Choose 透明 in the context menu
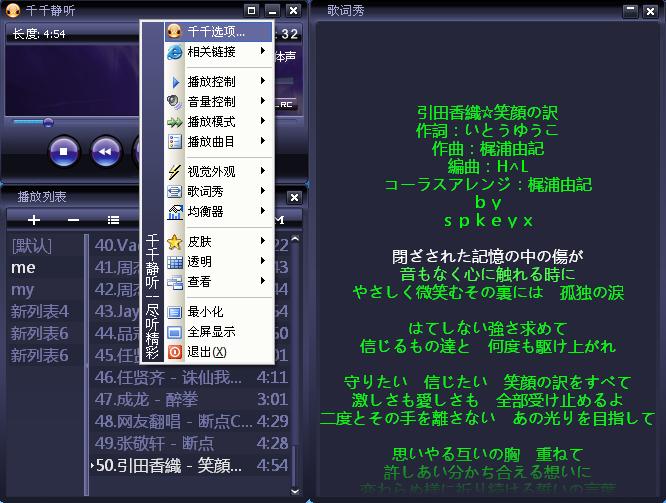This screenshot has width=666, height=503. point(218,262)
